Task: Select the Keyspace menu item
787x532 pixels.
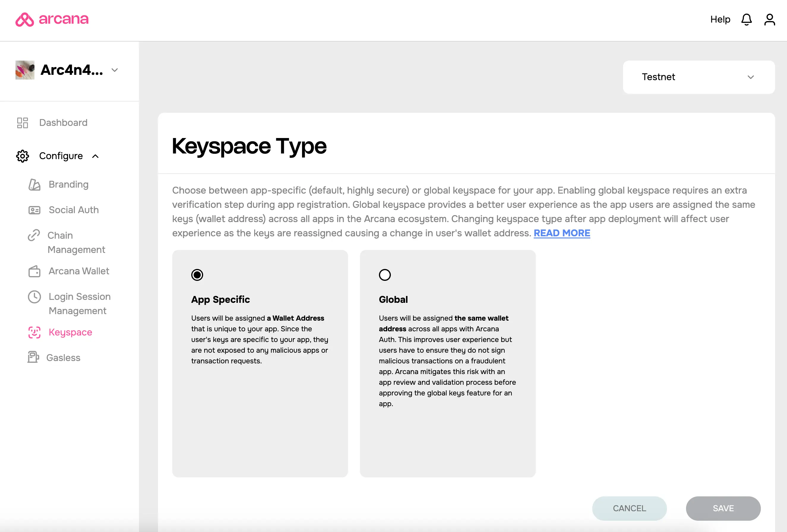Action: [70, 332]
